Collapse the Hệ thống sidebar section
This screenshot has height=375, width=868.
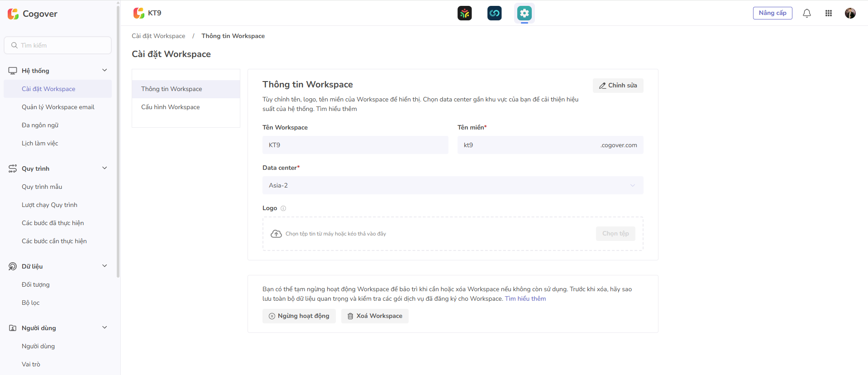tap(105, 70)
